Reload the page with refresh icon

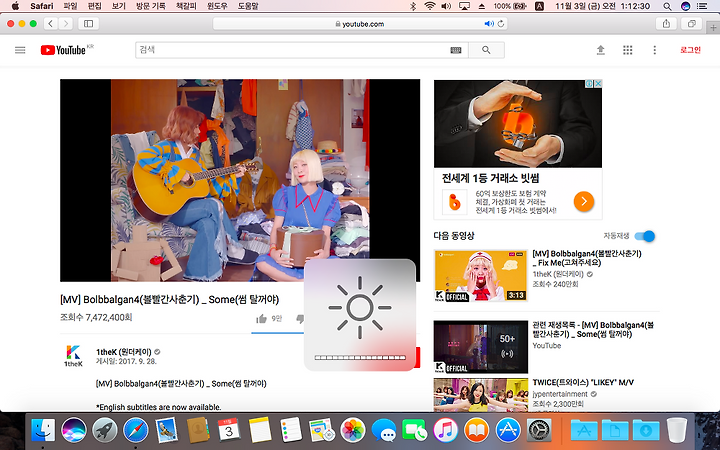(501, 24)
